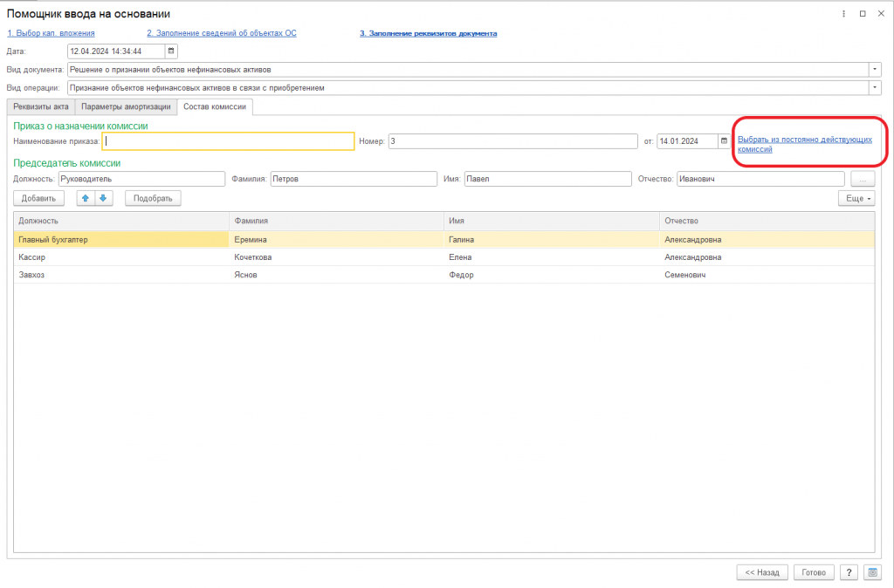This screenshot has height=588, width=894.
Task: Open calendar for order date 14.01.2024
Action: (x=724, y=140)
